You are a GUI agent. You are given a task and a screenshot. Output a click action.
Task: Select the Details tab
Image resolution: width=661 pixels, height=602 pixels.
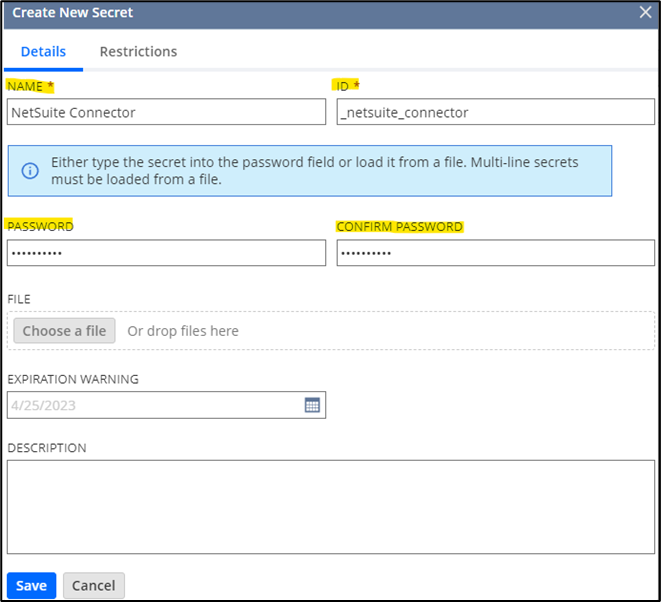(x=43, y=51)
